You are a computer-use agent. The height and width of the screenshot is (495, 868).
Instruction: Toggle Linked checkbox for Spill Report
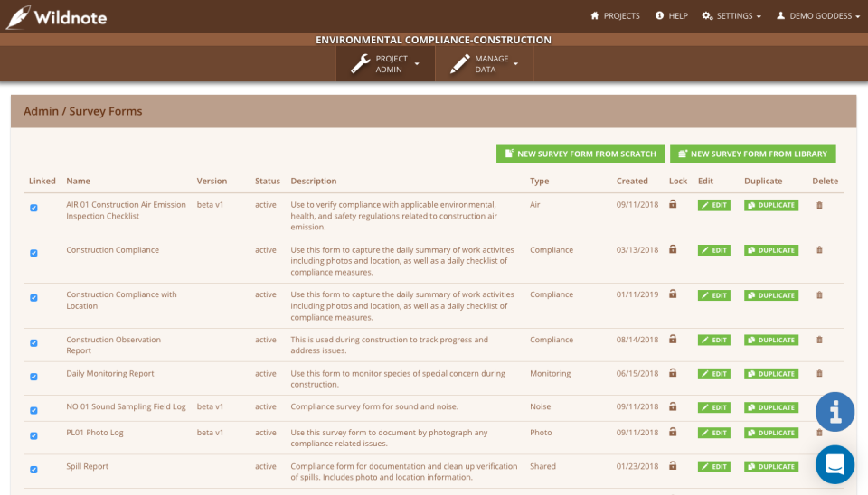(33, 470)
